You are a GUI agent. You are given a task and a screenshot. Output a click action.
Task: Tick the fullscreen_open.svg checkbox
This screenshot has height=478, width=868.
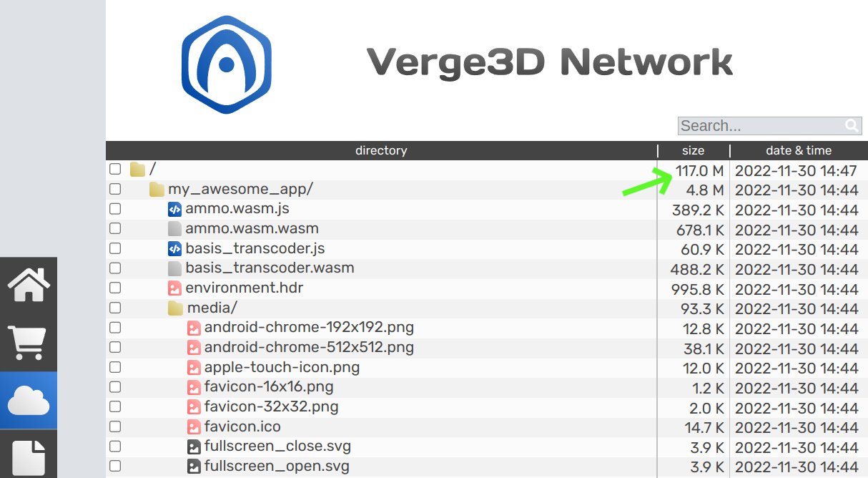115,467
